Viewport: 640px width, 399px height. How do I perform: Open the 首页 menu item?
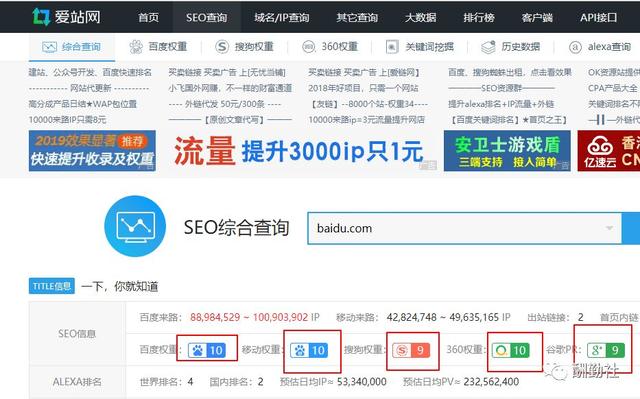pyautogui.click(x=148, y=18)
